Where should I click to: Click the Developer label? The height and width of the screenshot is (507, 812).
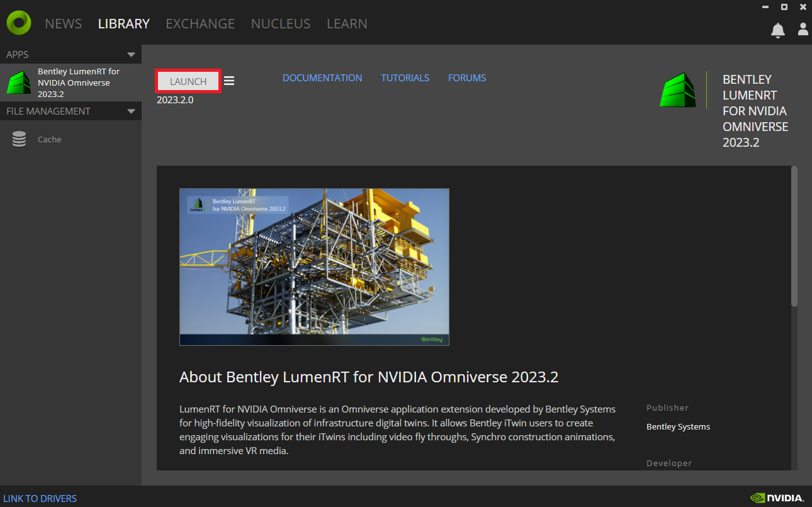[669, 463]
